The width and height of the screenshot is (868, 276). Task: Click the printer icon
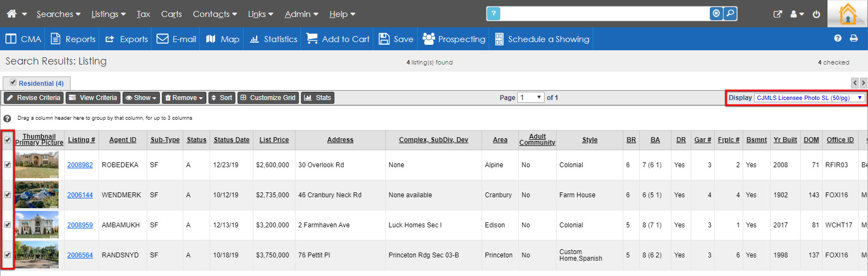[854, 38]
